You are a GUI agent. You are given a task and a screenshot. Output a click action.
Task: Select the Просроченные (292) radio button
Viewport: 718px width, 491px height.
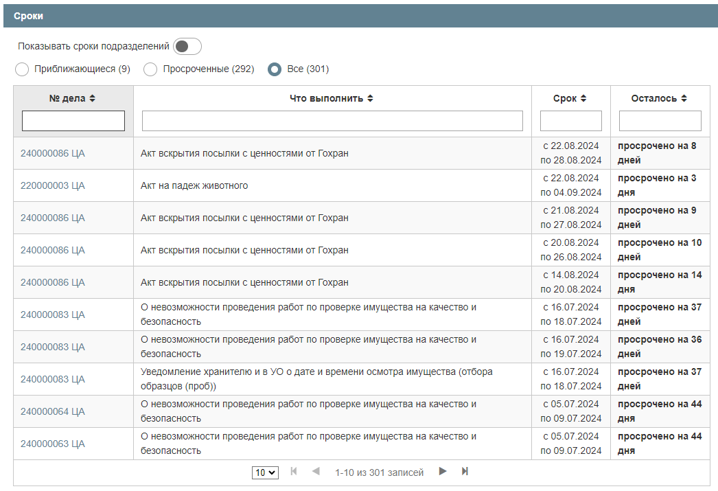click(151, 69)
